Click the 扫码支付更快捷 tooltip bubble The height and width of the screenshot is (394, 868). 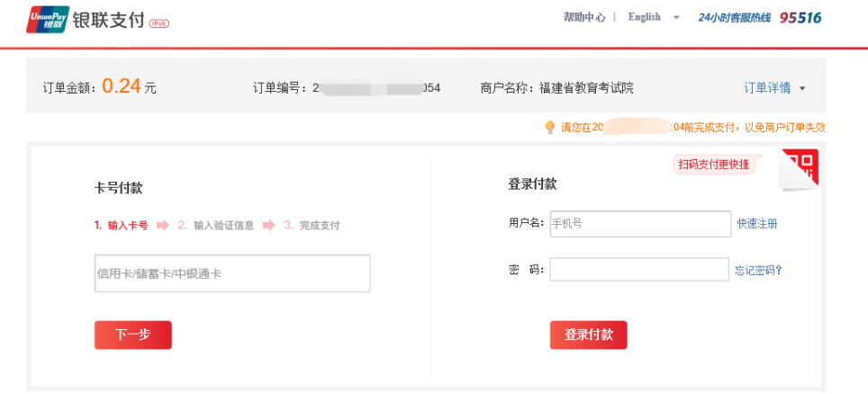point(715,165)
